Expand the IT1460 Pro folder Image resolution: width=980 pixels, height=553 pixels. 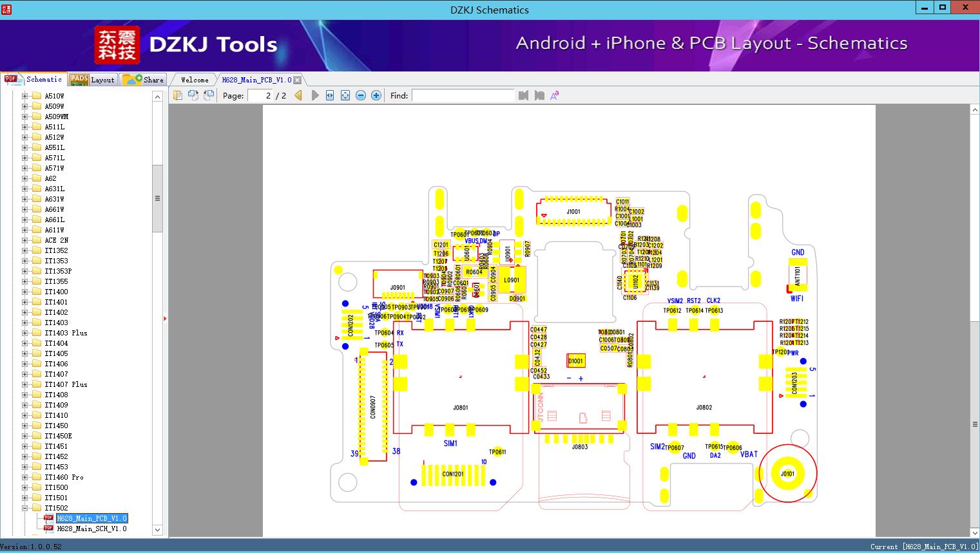[x=25, y=477]
